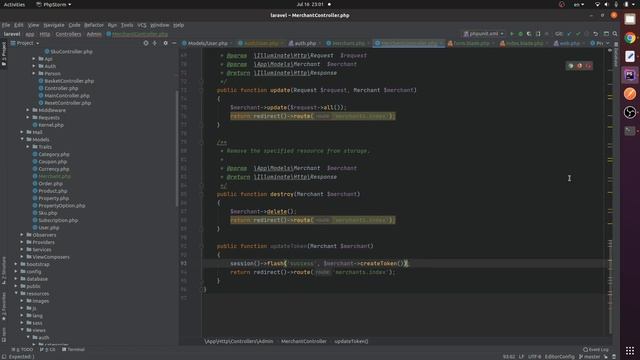Expand the Api folder
The height and width of the screenshot is (360, 640).
click(x=34, y=59)
